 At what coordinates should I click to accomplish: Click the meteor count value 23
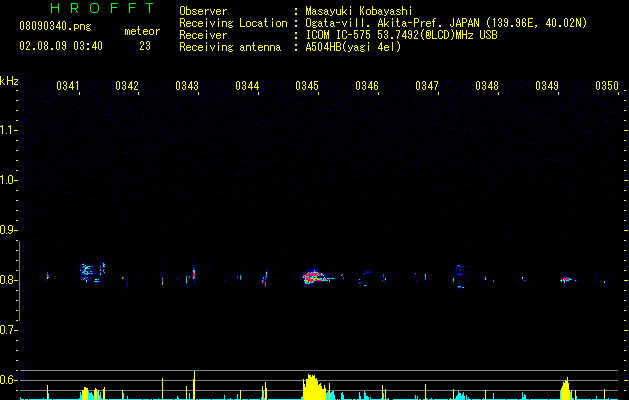(145, 46)
